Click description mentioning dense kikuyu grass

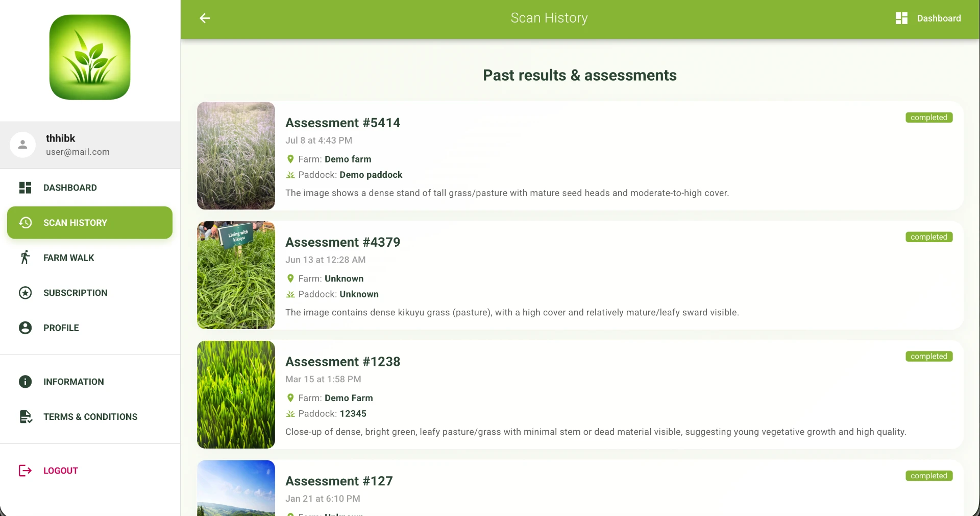click(512, 312)
